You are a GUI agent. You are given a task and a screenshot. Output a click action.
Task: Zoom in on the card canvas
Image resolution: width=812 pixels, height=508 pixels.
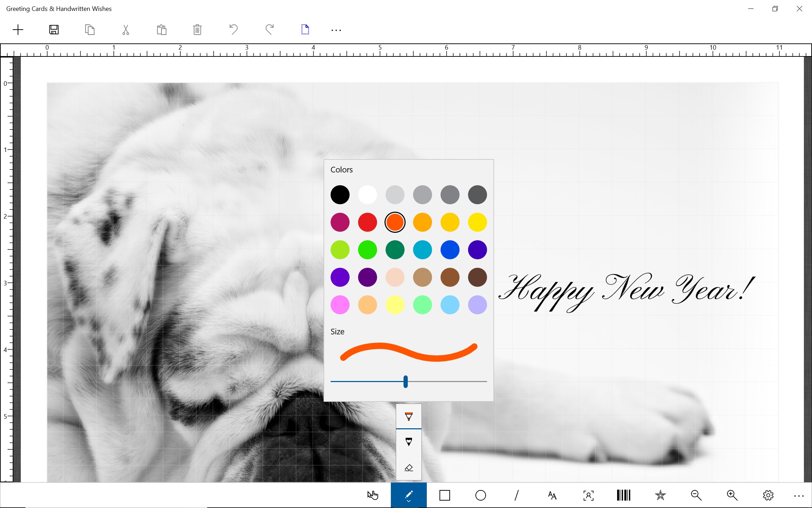pyautogui.click(x=731, y=495)
